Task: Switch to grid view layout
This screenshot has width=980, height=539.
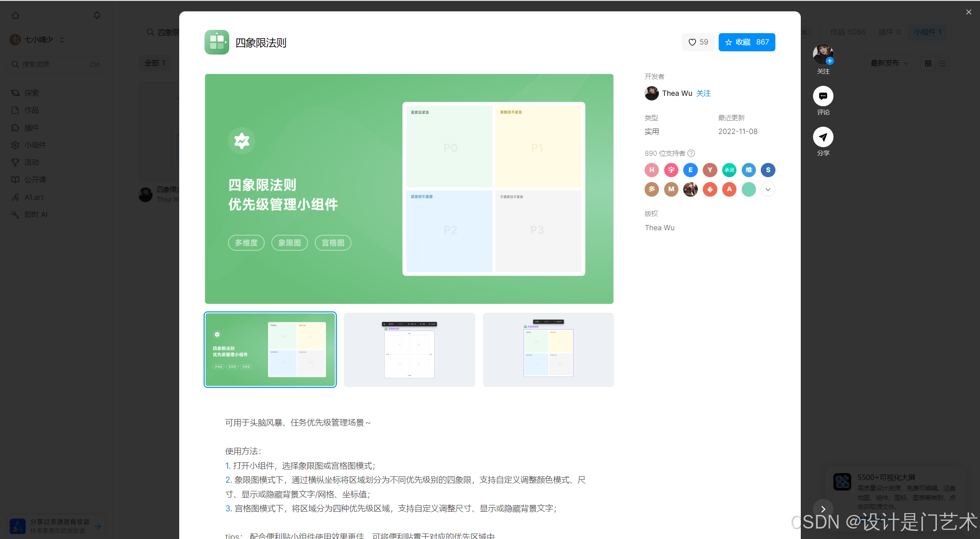Action: (x=928, y=64)
